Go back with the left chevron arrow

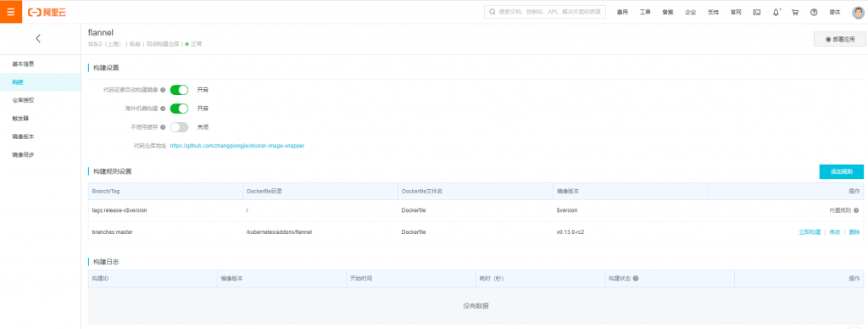click(x=38, y=39)
